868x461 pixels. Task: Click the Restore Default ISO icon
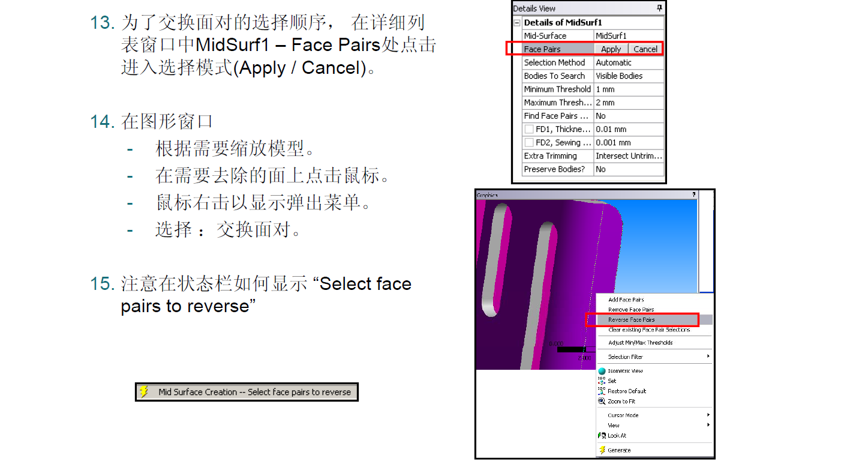click(x=602, y=391)
